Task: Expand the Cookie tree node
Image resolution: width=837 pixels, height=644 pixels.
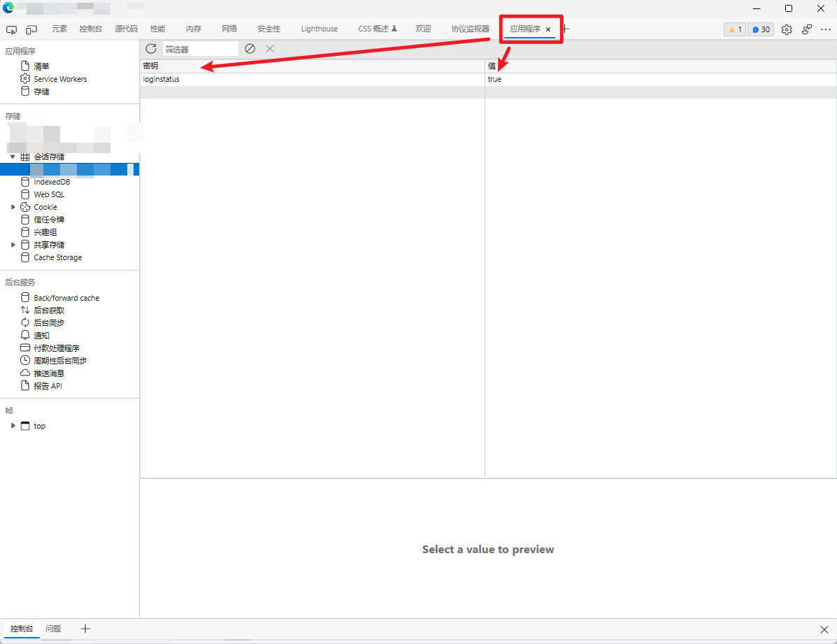Action: (x=13, y=207)
